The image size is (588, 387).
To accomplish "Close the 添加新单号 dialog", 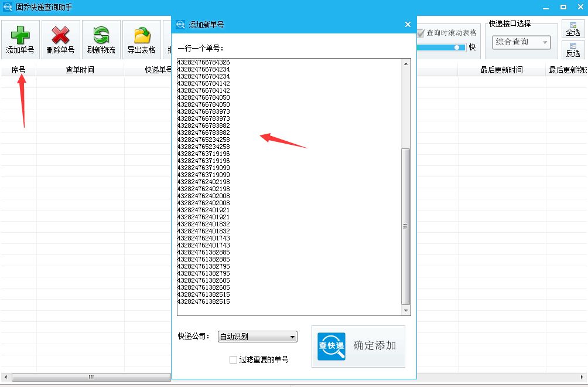I will [x=408, y=24].
